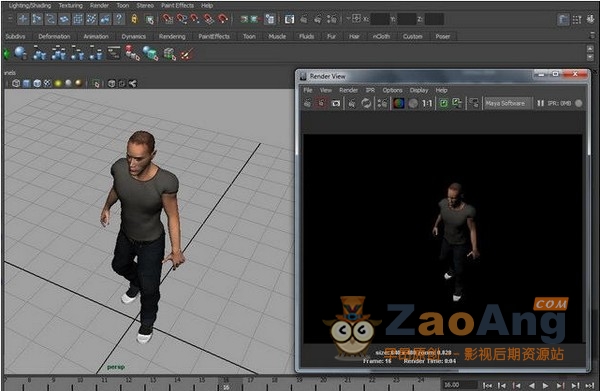The height and width of the screenshot is (391, 600).
Task: Click the X coordinate input field
Action: [x=380, y=19]
